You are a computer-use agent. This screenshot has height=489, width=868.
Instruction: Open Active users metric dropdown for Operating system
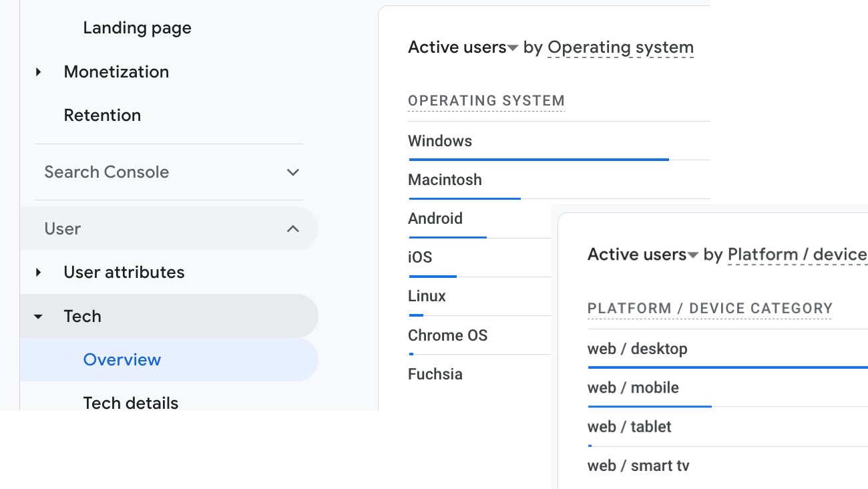click(463, 47)
